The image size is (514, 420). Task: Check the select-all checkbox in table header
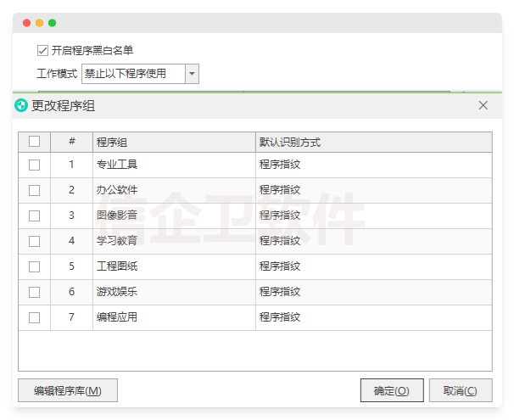coord(34,142)
